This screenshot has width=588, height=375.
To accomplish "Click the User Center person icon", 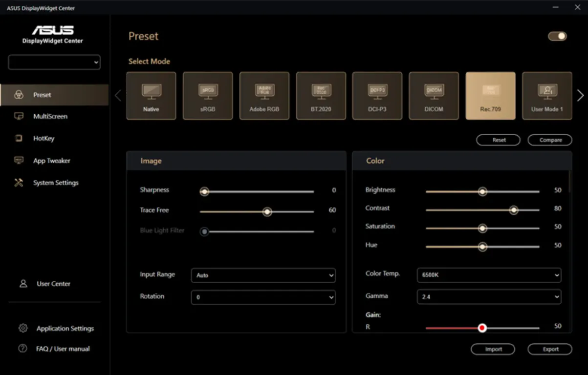I will 23,284.
